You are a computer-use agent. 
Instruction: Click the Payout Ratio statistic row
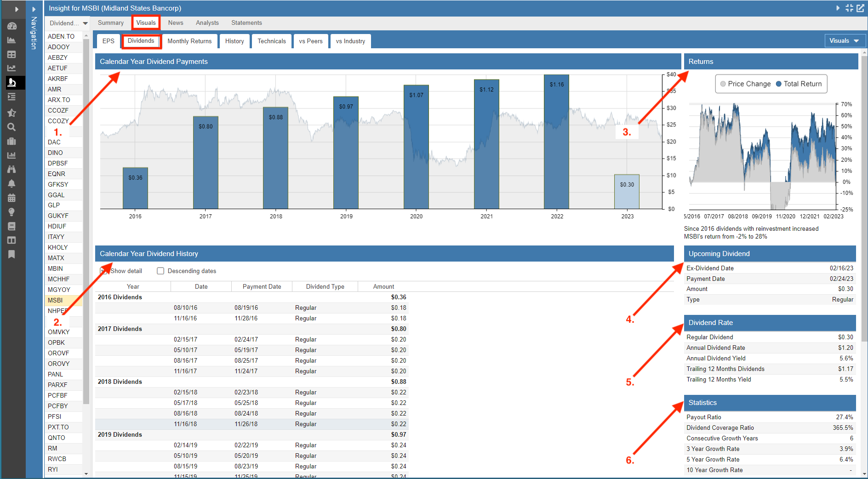coord(770,417)
